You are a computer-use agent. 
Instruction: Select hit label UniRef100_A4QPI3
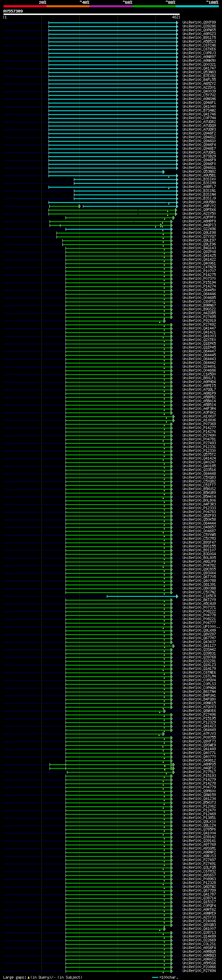click(x=199, y=225)
